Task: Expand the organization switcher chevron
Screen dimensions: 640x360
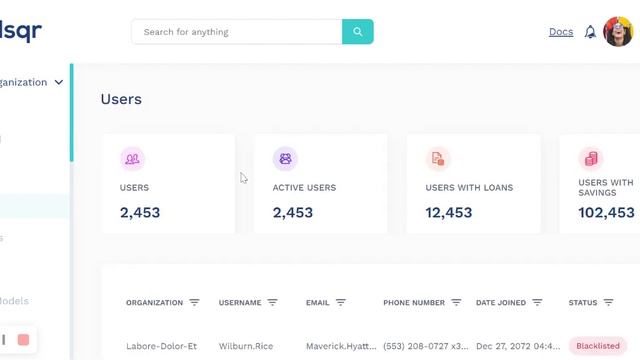Action: 59,82
